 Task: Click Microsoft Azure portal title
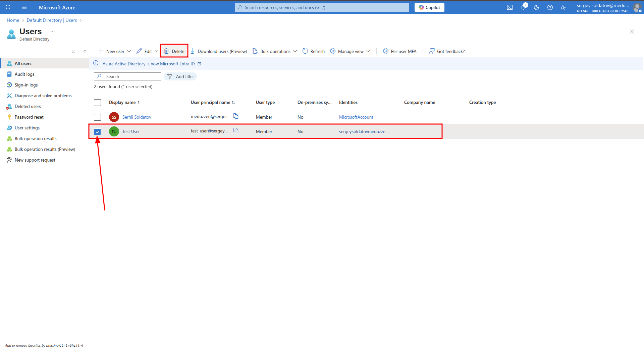click(57, 7)
